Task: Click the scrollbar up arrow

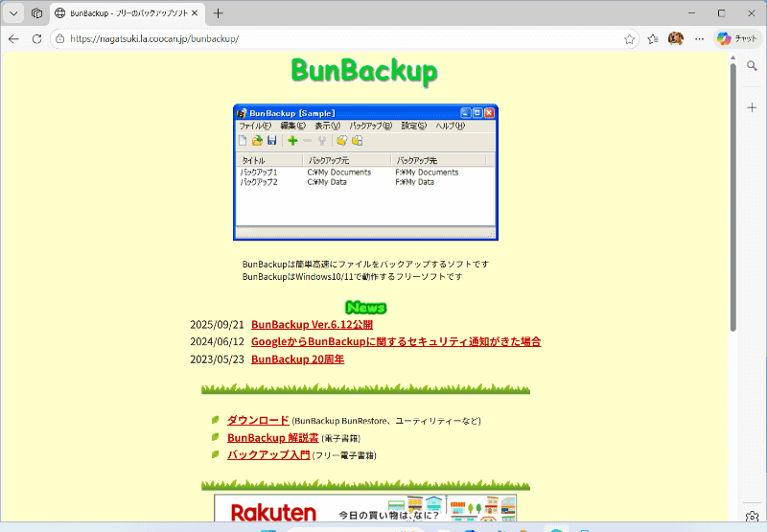Action: (x=732, y=58)
